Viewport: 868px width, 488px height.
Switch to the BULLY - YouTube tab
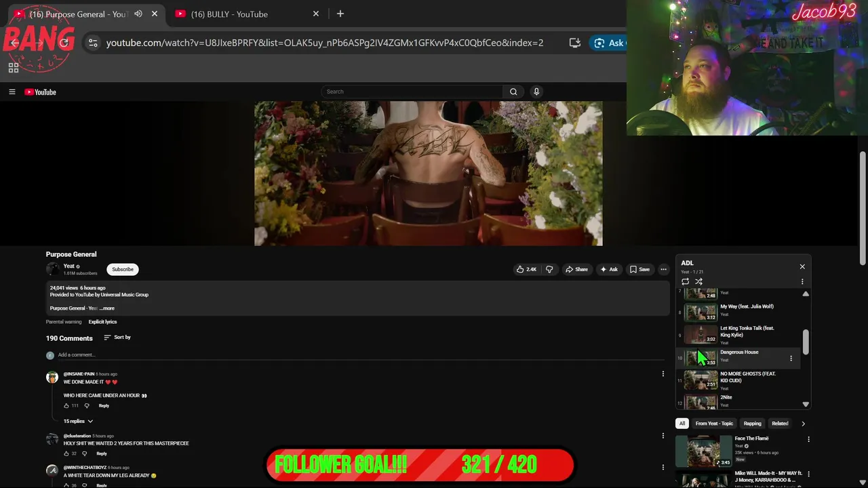(245, 14)
